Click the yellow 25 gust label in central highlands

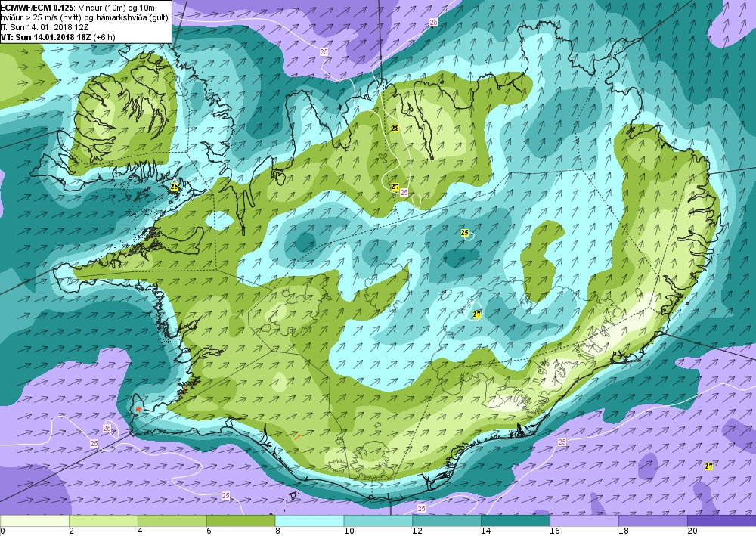tap(464, 233)
